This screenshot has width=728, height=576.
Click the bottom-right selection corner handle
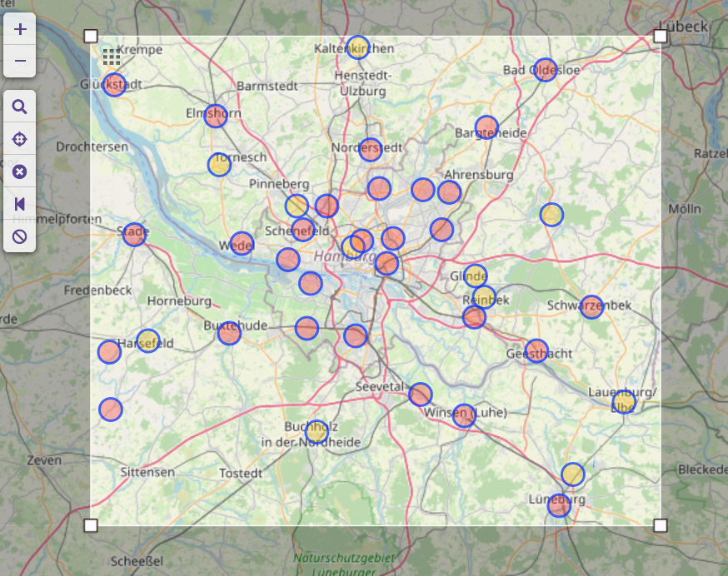pos(661,525)
